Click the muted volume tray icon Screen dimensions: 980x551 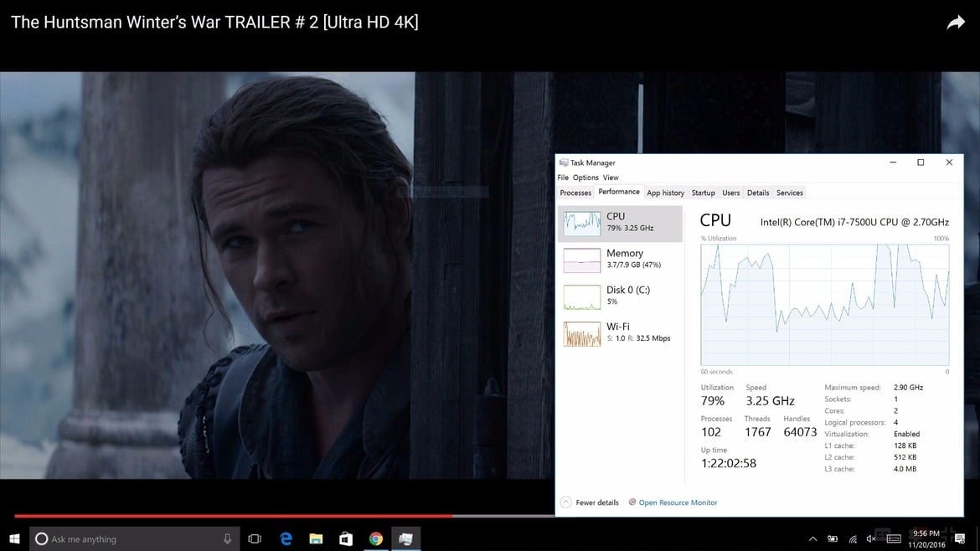[871, 538]
